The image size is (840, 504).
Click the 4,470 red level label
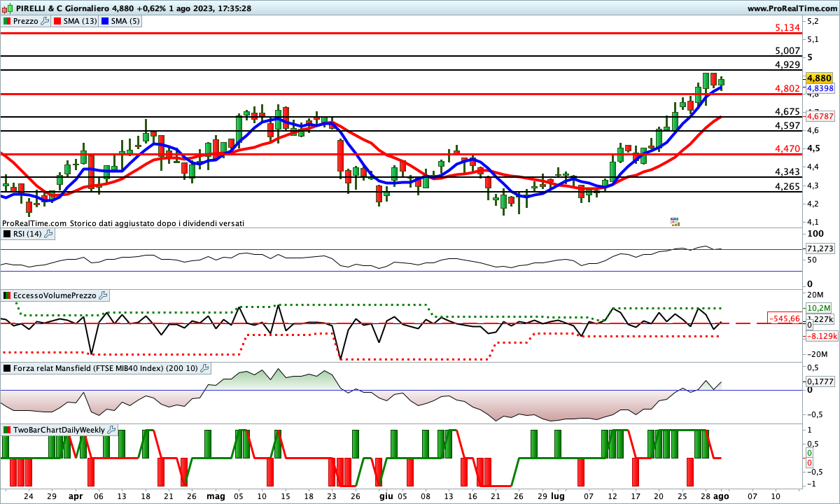click(787, 148)
